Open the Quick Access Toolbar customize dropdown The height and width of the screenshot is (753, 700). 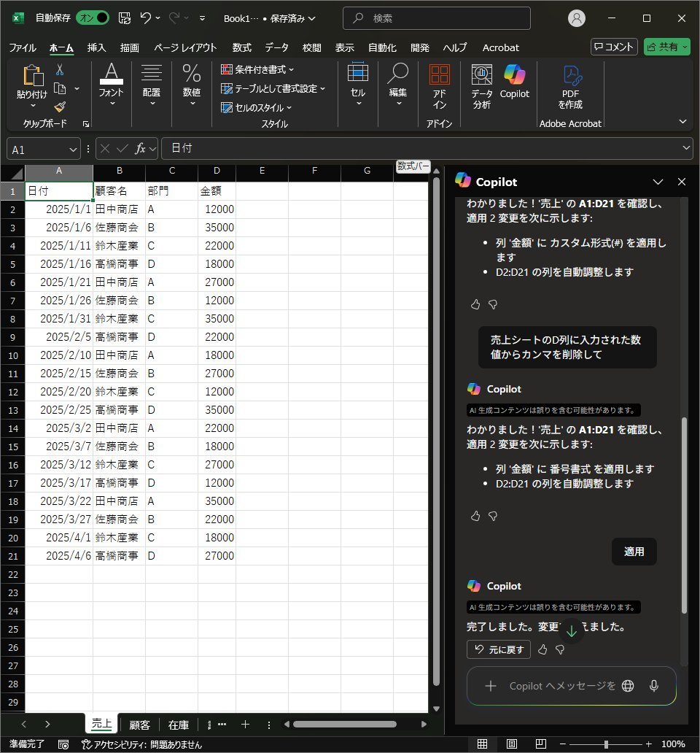pos(203,18)
